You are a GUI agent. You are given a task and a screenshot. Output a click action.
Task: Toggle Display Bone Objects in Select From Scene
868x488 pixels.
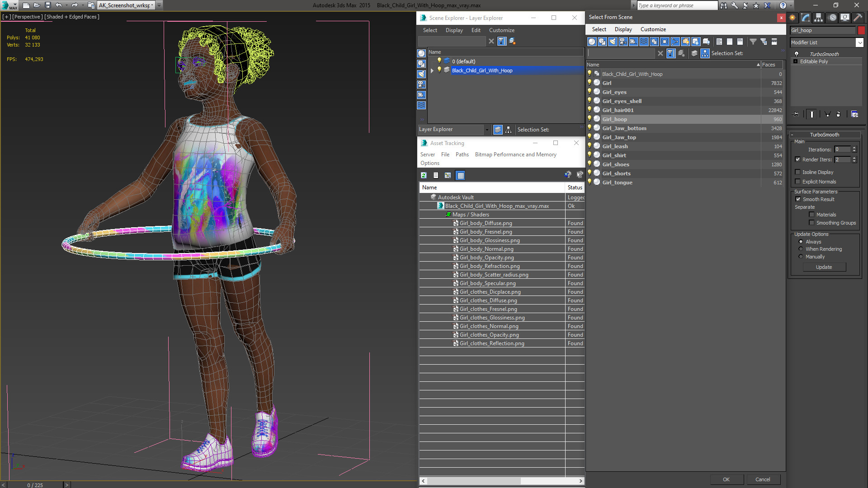(x=675, y=42)
